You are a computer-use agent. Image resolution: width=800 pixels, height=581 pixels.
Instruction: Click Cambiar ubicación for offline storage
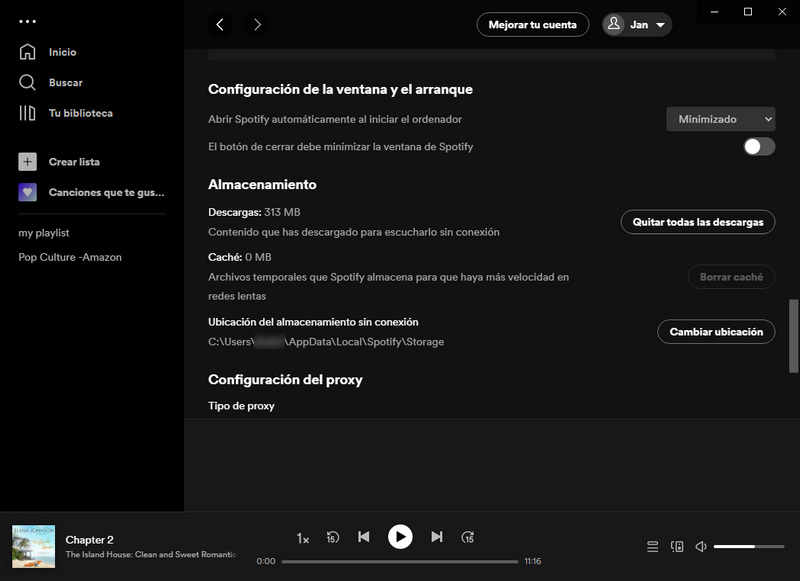(x=716, y=331)
